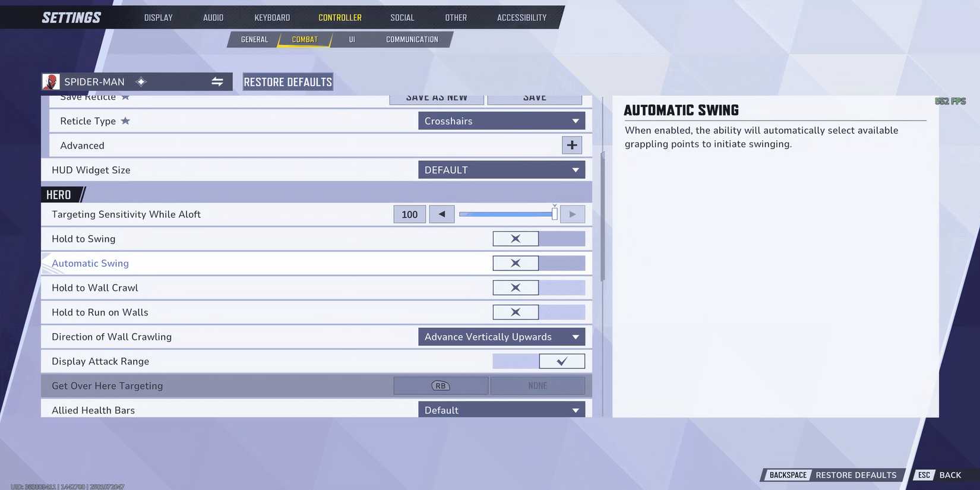980x490 pixels.
Task: Switch to the Display settings tab
Action: coord(159,18)
